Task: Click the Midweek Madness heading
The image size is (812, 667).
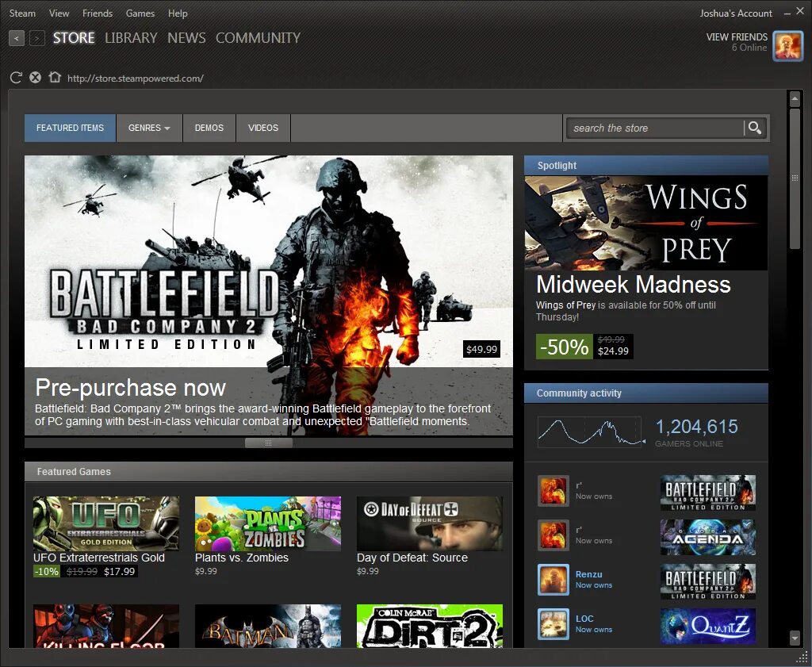Action: click(x=634, y=284)
